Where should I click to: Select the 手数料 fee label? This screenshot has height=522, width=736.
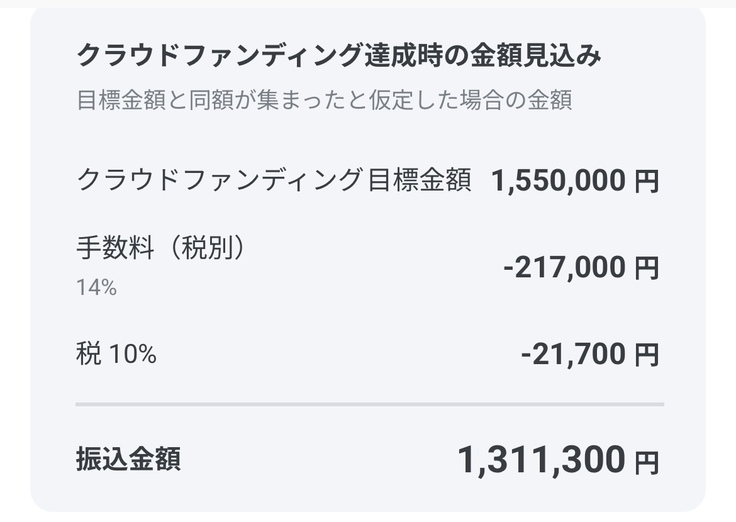(116, 247)
